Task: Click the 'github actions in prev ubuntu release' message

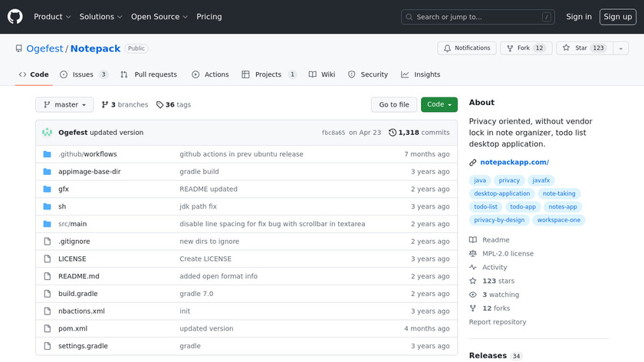Action: [241, 154]
